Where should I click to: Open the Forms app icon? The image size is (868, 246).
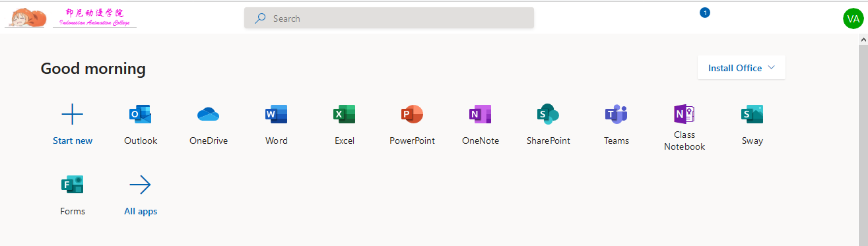[72, 185]
